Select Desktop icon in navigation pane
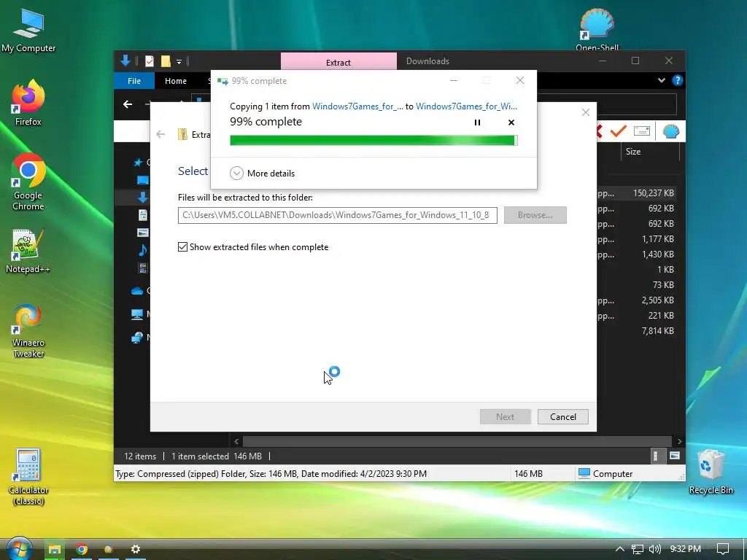The height and width of the screenshot is (560, 747). point(143,180)
